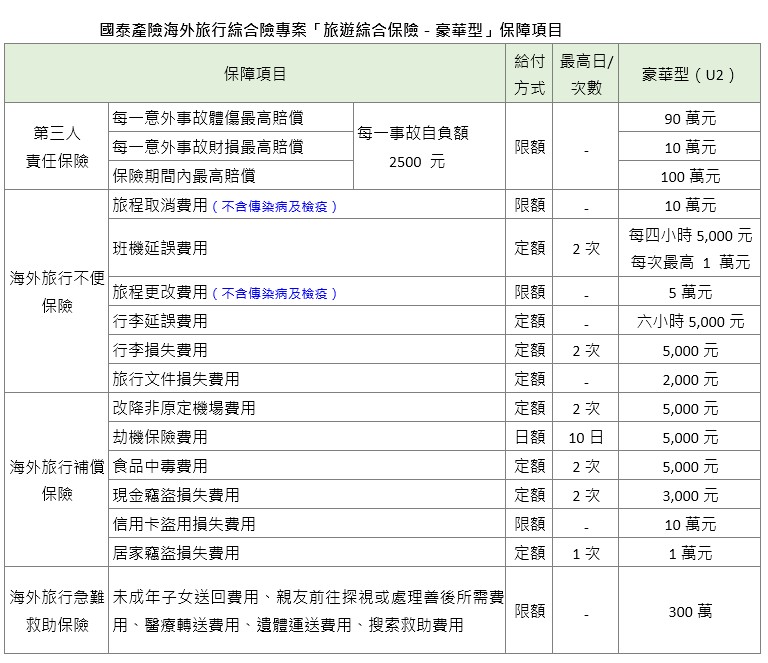Select the 信用卡盜用損失費用 row label

pos(184,524)
